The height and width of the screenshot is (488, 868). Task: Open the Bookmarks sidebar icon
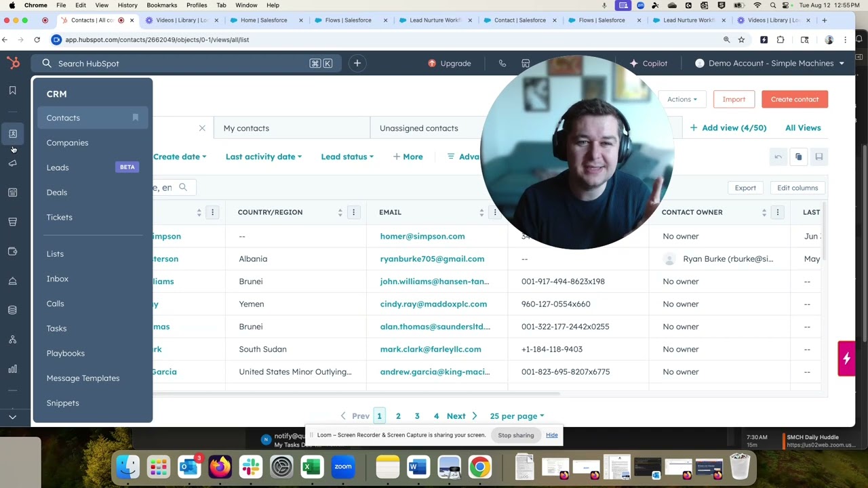pyautogui.click(x=12, y=90)
